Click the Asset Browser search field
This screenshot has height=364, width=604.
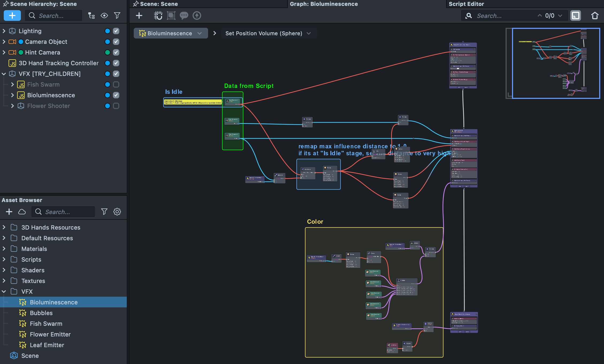(x=67, y=212)
